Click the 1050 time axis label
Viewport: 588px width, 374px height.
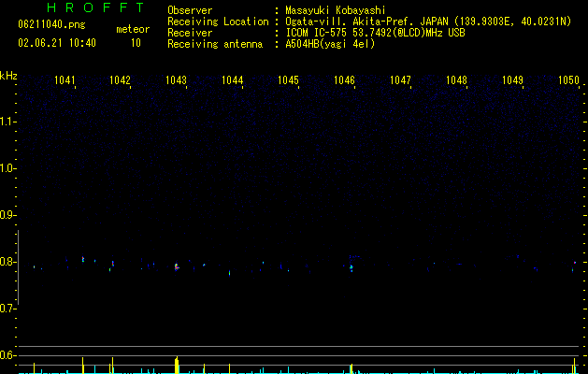tap(569, 79)
